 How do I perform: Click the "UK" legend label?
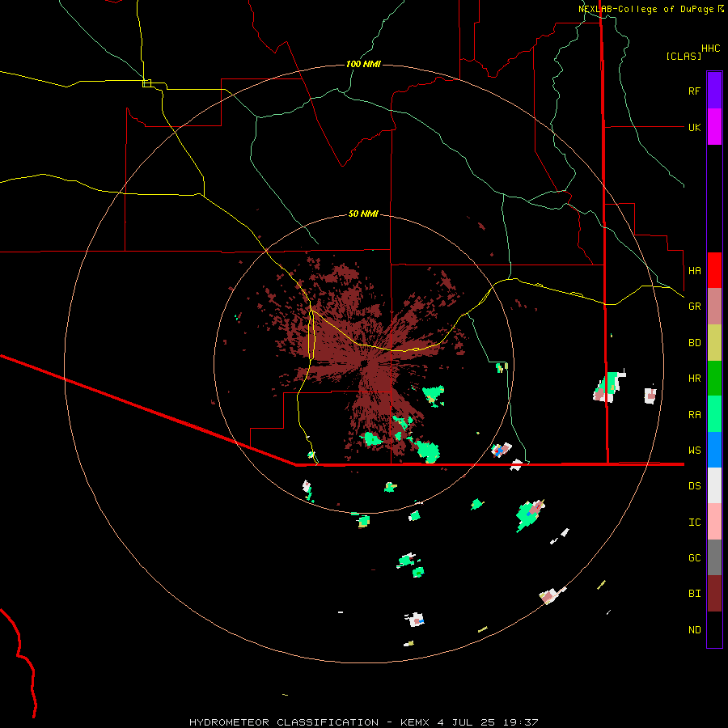[x=694, y=127]
